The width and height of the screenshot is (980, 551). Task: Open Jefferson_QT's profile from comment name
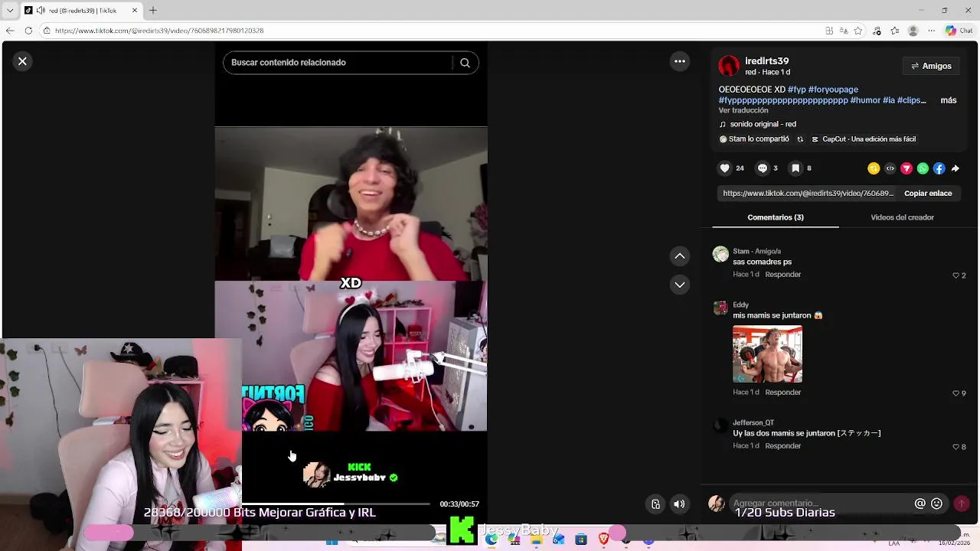coord(753,422)
